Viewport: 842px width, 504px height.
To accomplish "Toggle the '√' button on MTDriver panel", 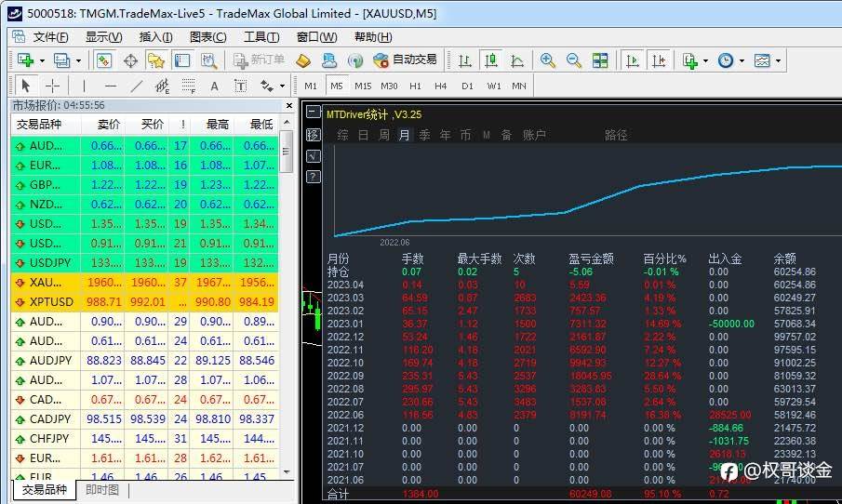I will (313, 155).
